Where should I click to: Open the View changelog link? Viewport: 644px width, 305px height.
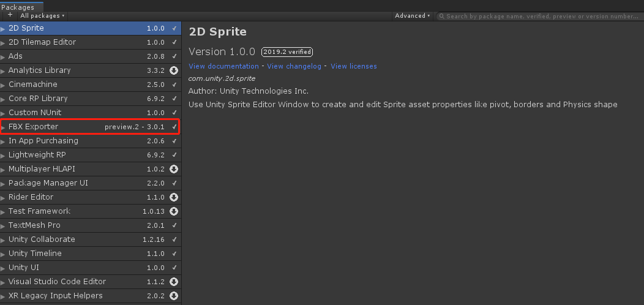click(294, 66)
